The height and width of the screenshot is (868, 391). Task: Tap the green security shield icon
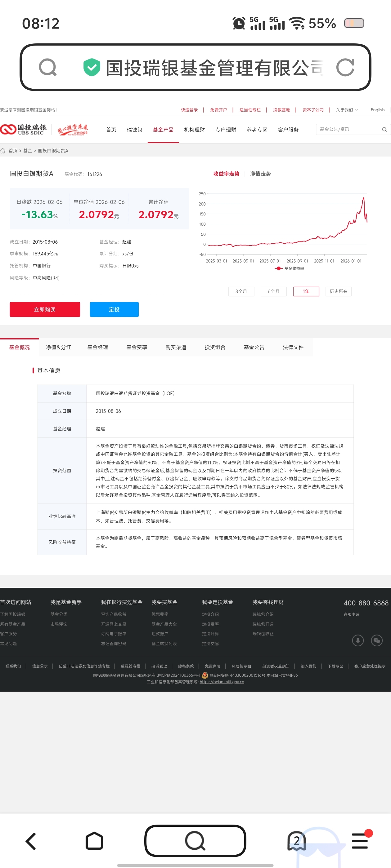tap(92, 67)
